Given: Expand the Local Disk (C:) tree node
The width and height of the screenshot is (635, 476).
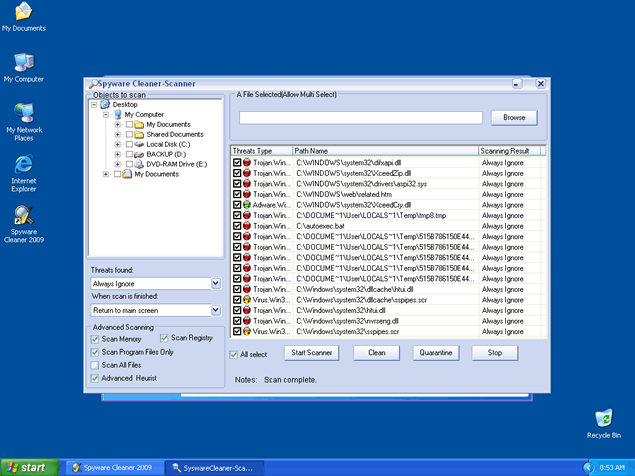Looking at the screenshot, I should pyautogui.click(x=117, y=144).
